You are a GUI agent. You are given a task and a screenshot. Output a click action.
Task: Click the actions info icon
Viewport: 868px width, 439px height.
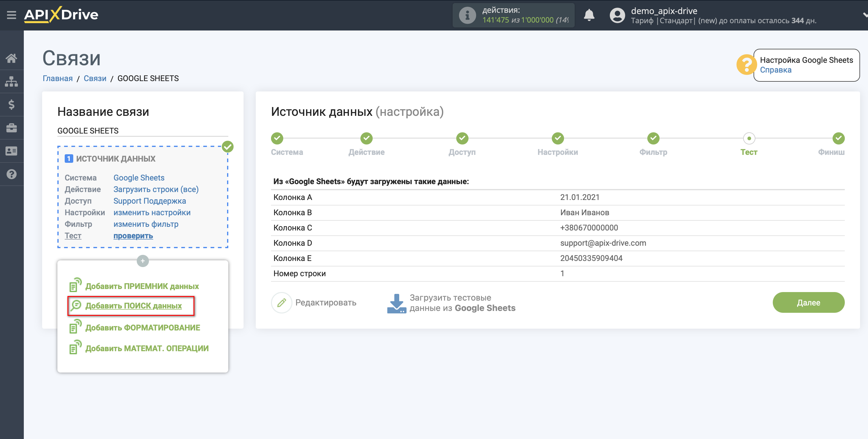[467, 15]
